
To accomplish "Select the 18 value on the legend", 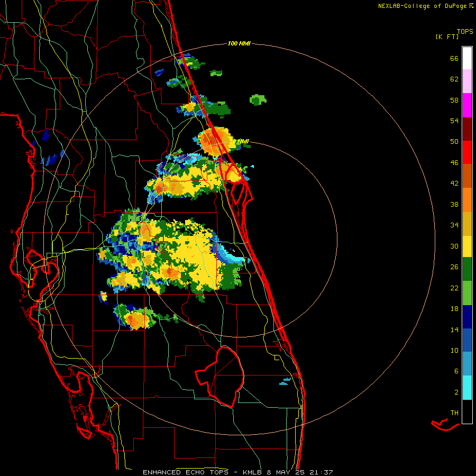I will point(454,309).
